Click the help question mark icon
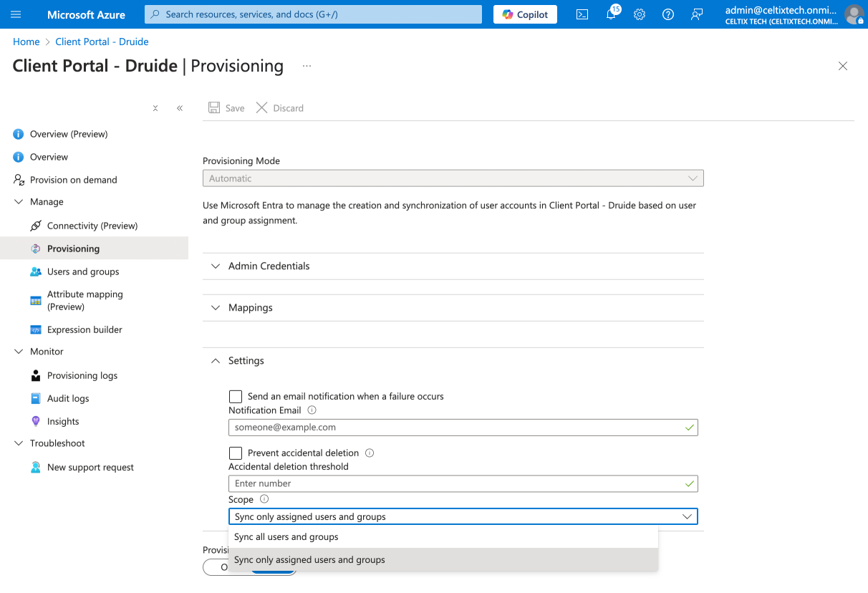The height and width of the screenshot is (593, 868). (x=668, y=14)
